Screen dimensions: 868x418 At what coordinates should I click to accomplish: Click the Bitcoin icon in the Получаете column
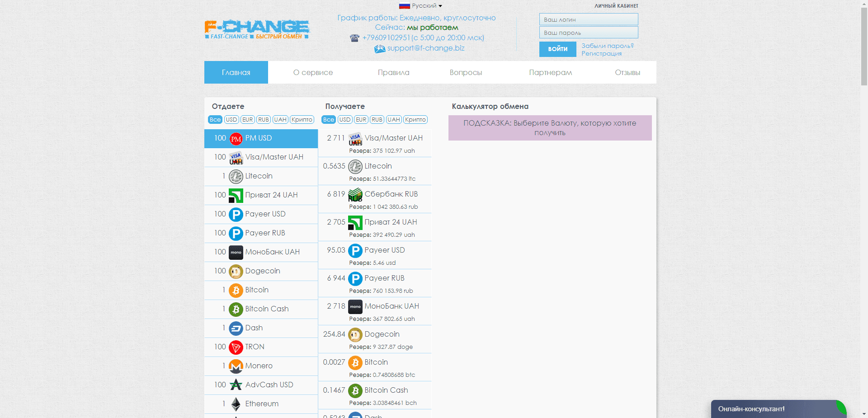pos(355,362)
